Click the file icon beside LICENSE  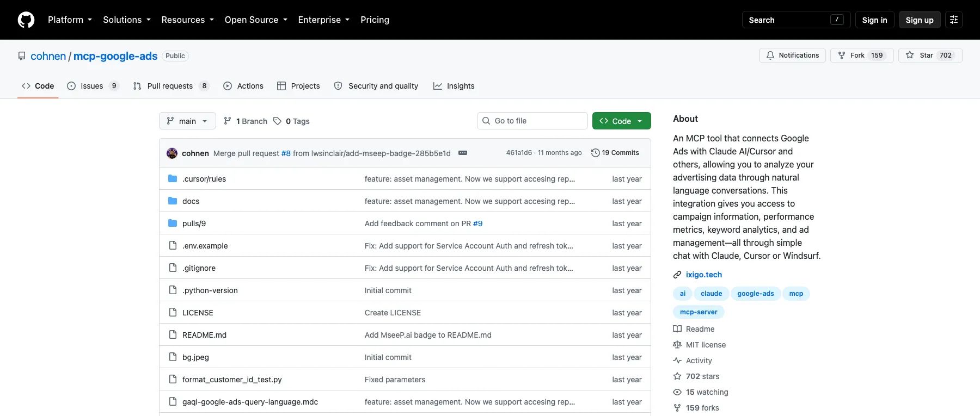pos(173,312)
